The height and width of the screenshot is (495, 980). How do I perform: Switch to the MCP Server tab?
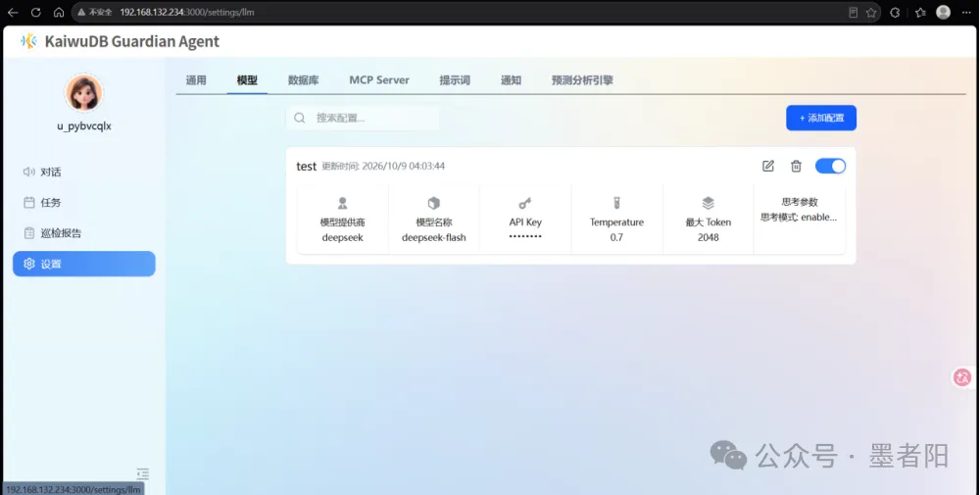coord(378,80)
